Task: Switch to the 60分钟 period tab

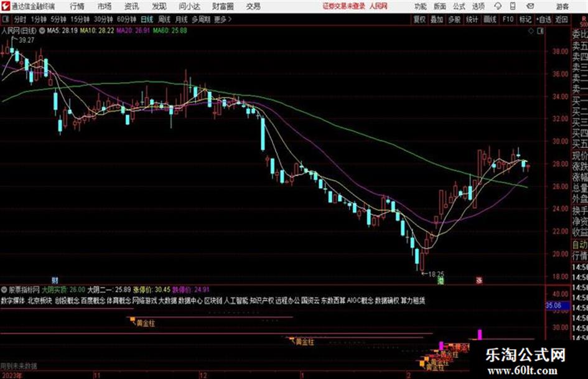Action: coord(127,19)
